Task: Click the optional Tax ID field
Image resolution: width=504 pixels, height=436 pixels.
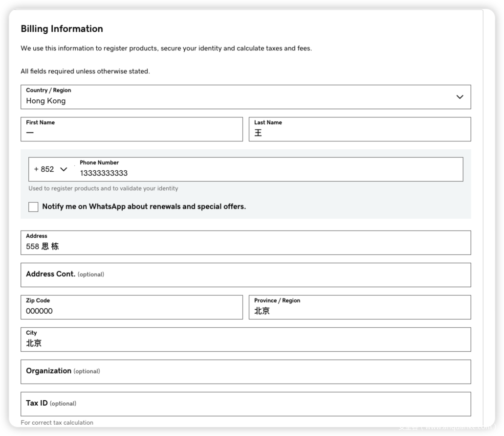Action: [245, 404]
